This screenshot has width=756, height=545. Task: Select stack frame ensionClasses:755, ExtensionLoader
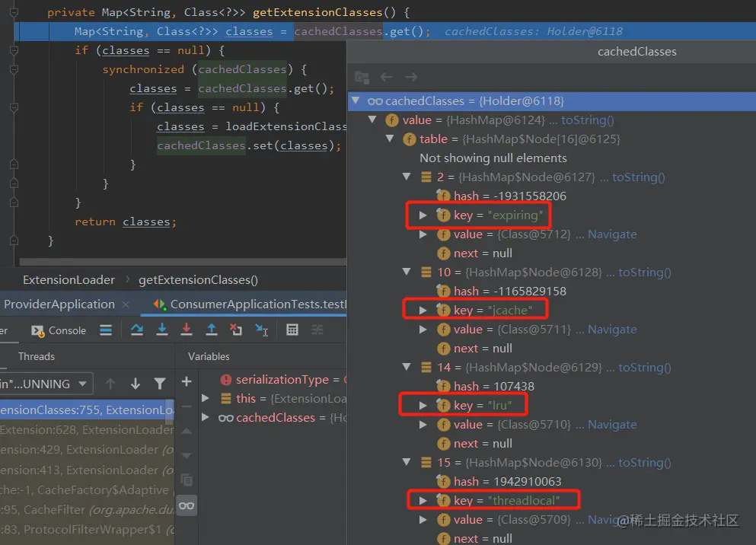[x=87, y=410]
